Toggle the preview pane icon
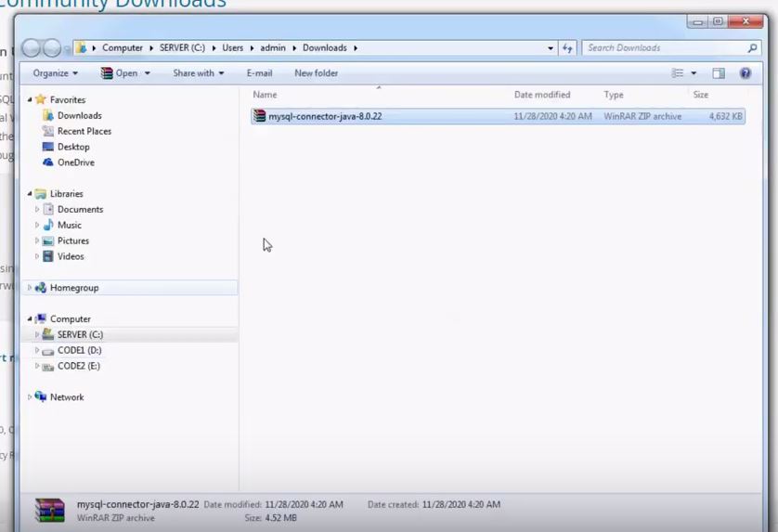 [719, 73]
